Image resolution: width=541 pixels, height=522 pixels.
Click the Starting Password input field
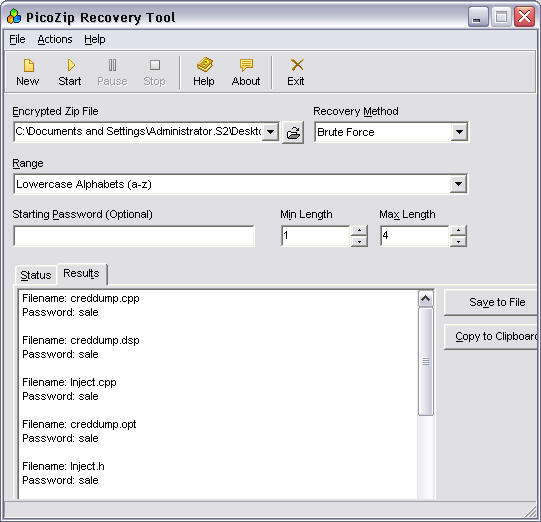click(x=134, y=236)
